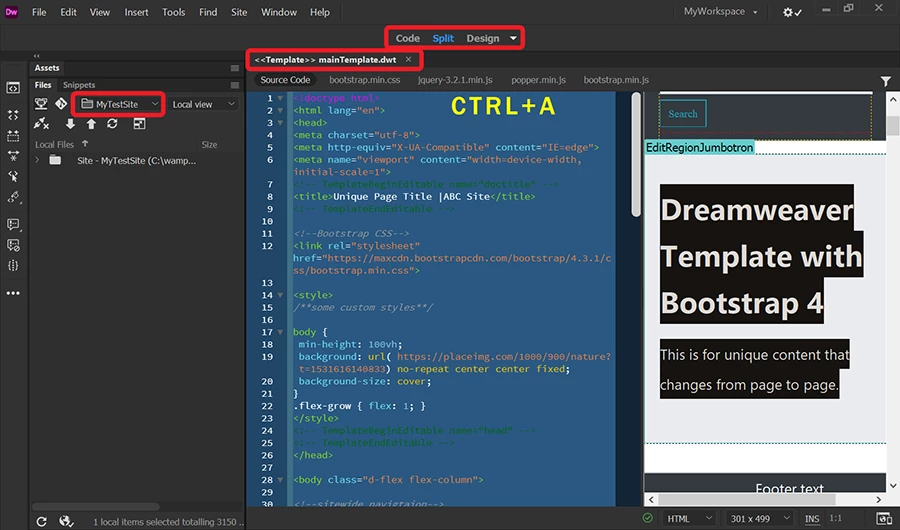Expand the Site - MyTestSite folder tree
900x530 pixels.
(37, 160)
